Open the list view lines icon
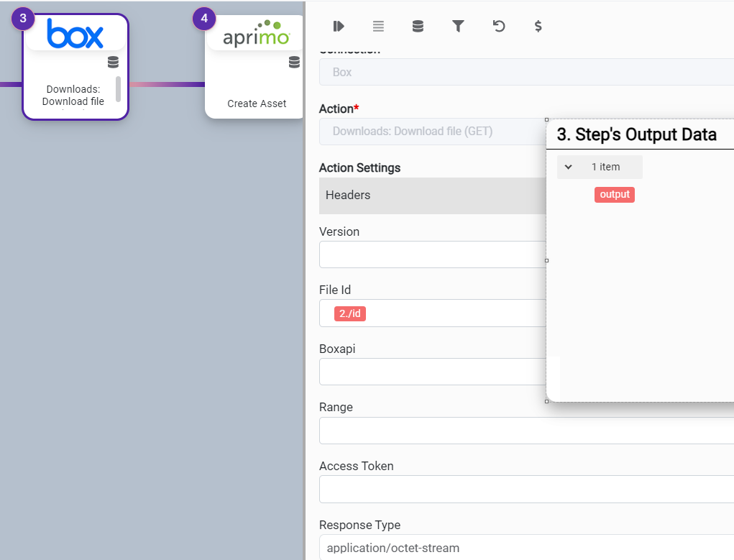Viewport: 734px width, 560px height. click(378, 27)
